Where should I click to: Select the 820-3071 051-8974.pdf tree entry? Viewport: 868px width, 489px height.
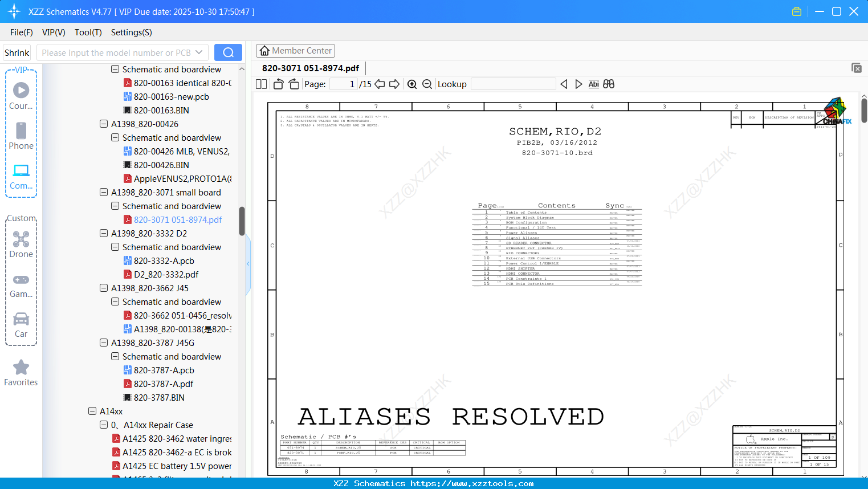178,219
